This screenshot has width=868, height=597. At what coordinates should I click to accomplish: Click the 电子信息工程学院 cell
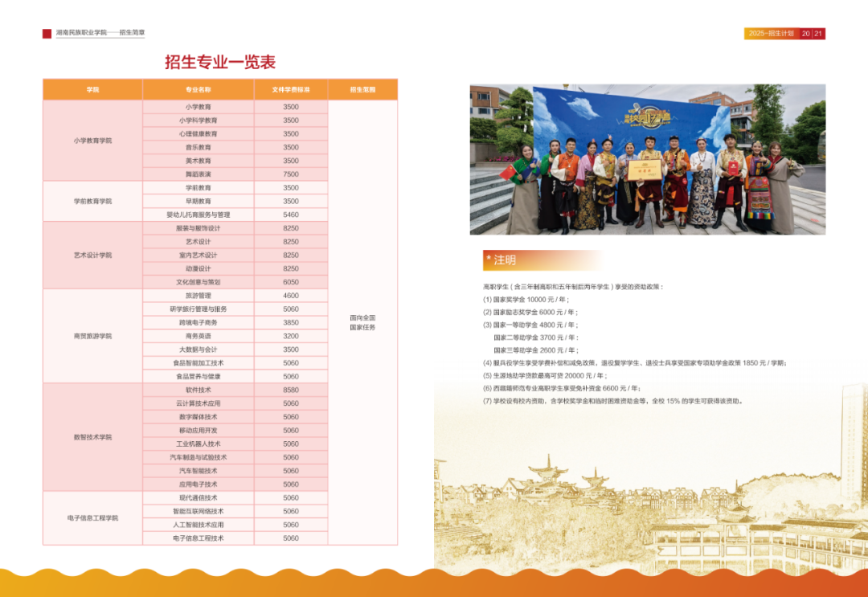pos(92,518)
